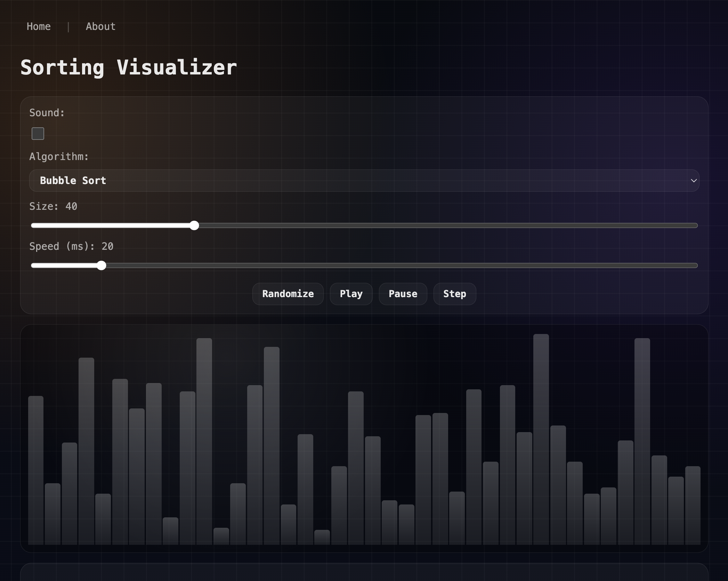Screen dimensions: 728x581
Task: Click the Sorting Visualizer heading
Action: (128, 67)
